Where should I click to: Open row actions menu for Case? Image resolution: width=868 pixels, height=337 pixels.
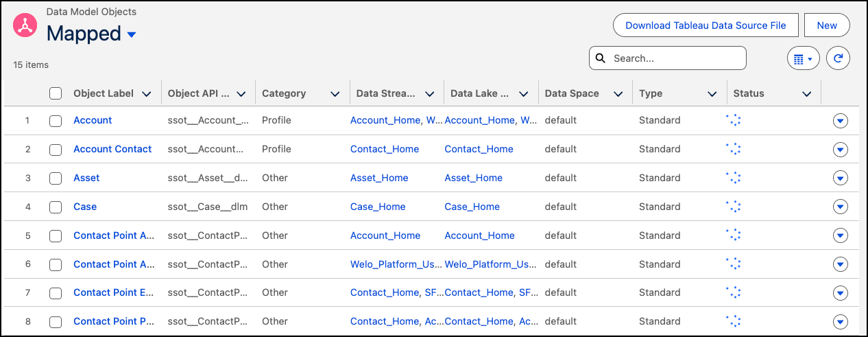pos(840,207)
